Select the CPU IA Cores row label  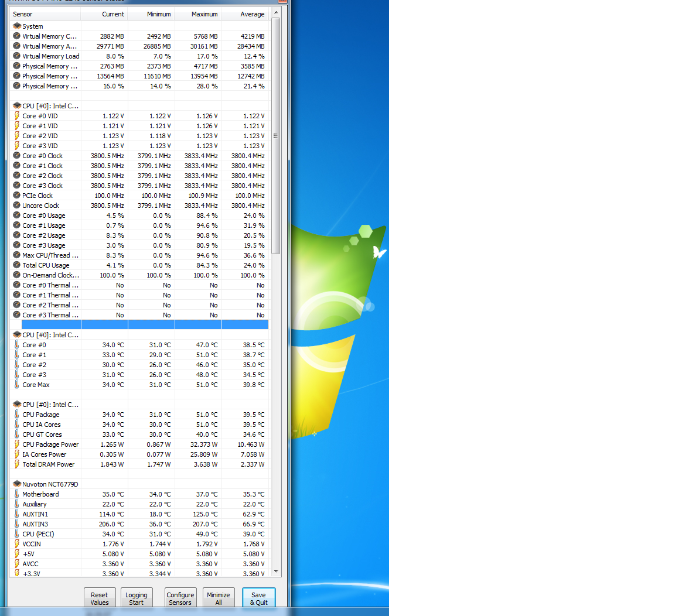42,425
